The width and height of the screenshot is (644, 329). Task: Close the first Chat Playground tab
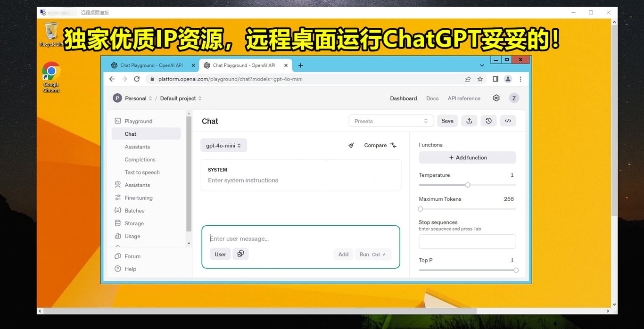click(x=193, y=66)
